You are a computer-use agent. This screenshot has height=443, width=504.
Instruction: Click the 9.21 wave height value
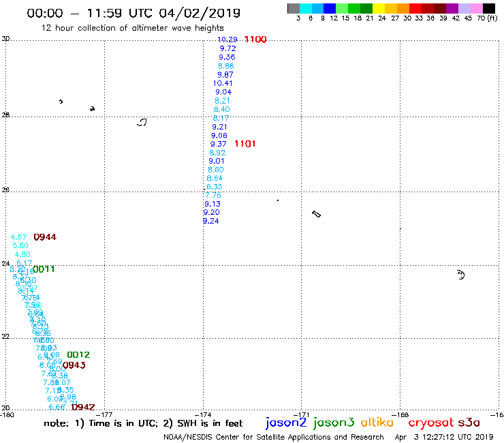click(x=219, y=127)
